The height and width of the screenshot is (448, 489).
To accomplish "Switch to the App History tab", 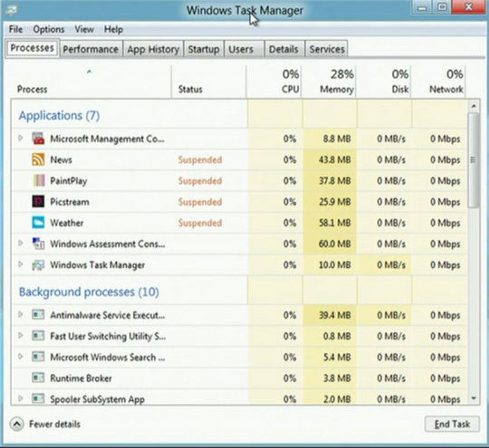I will click(153, 49).
